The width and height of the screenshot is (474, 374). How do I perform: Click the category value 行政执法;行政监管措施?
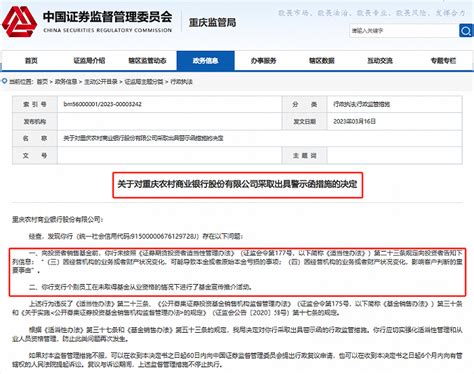[x=361, y=104]
